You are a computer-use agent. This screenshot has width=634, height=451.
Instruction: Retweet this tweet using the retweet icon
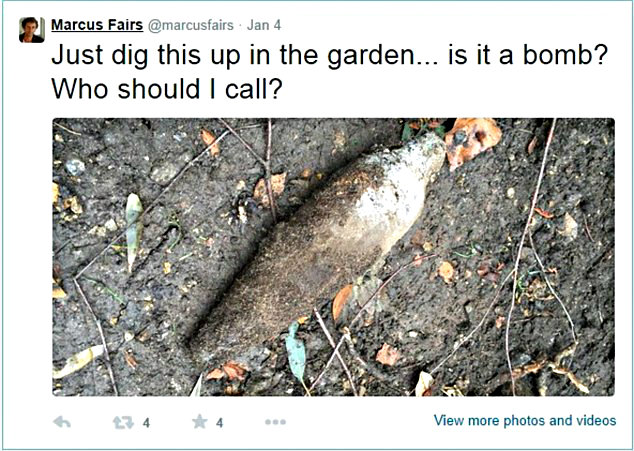tap(123, 423)
